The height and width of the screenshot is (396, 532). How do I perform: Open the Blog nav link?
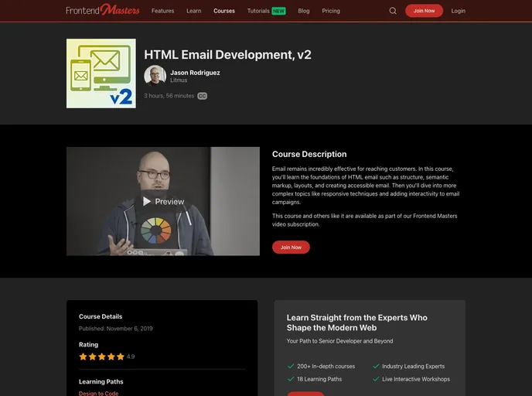point(304,11)
